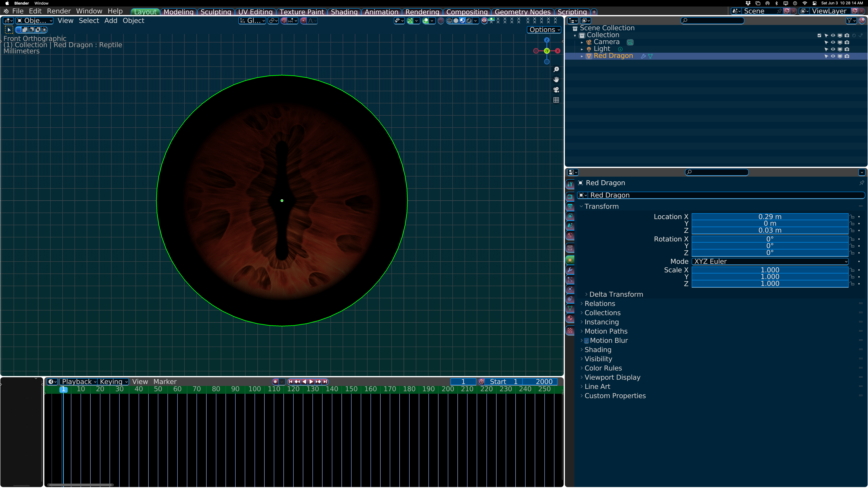Hide Camera in viewport via eye icon
Image resolution: width=868 pixels, height=488 pixels.
pos(833,42)
